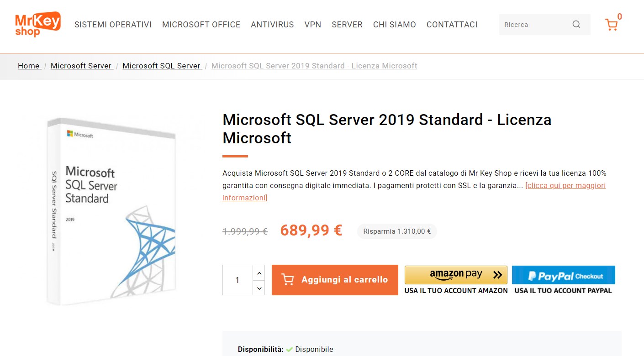The width and height of the screenshot is (644, 356).
Task: Decrease quantity with the down arrow
Action: pyautogui.click(x=259, y=288)
